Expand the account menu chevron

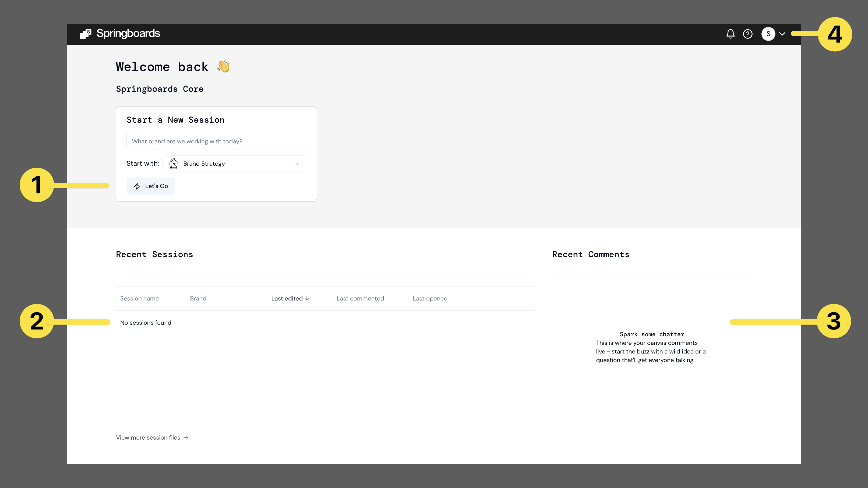click(782, 34)
